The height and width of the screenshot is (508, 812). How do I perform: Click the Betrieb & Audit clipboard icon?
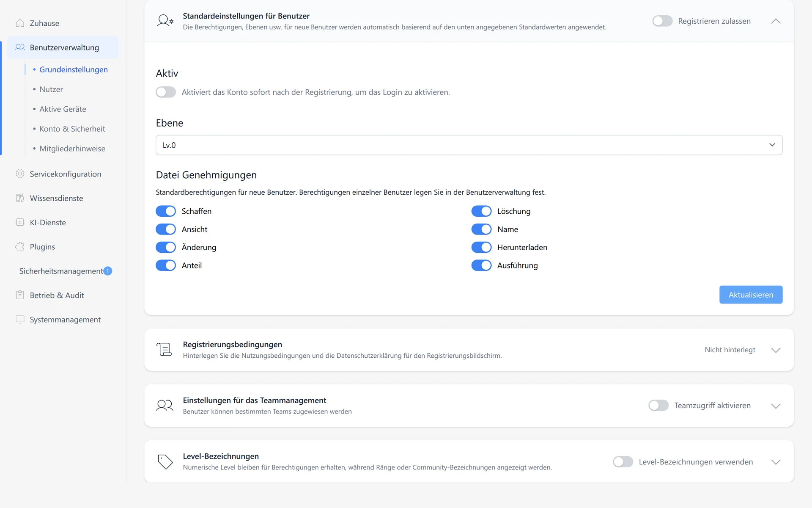(20, 295)
